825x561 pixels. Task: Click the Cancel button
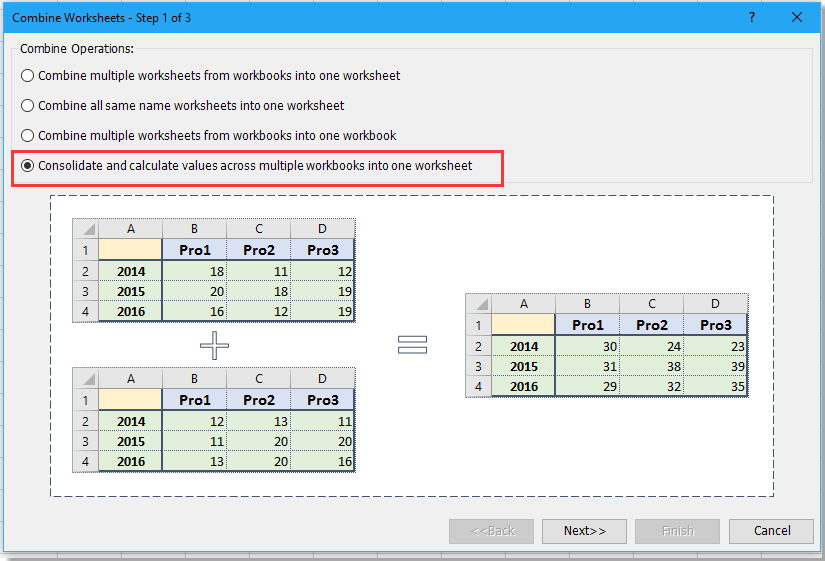[771, 531]
